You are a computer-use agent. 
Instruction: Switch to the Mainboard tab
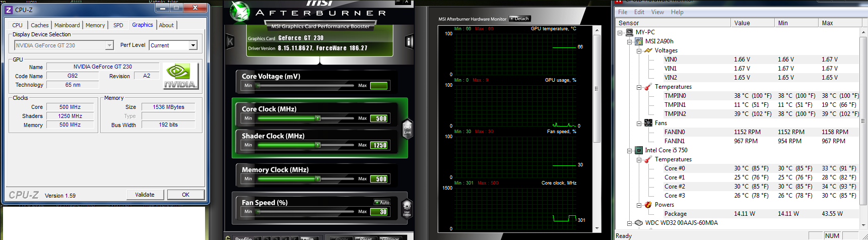coord(67,25)
